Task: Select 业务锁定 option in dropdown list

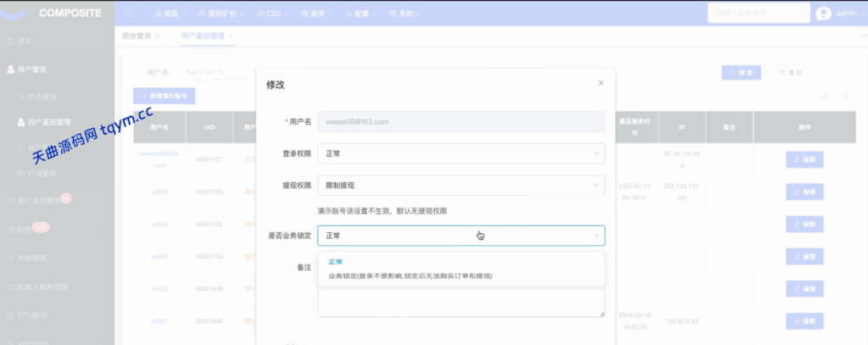Action: point(461,275)
